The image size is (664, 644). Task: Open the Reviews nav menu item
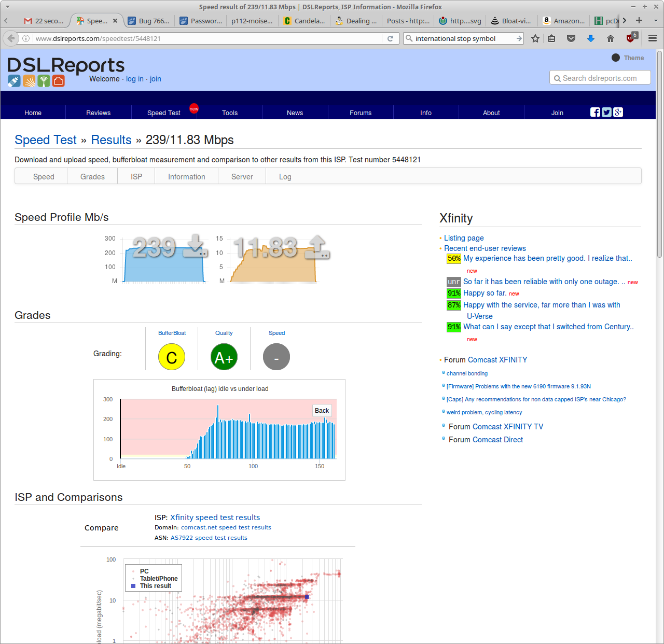pos(98,113)
